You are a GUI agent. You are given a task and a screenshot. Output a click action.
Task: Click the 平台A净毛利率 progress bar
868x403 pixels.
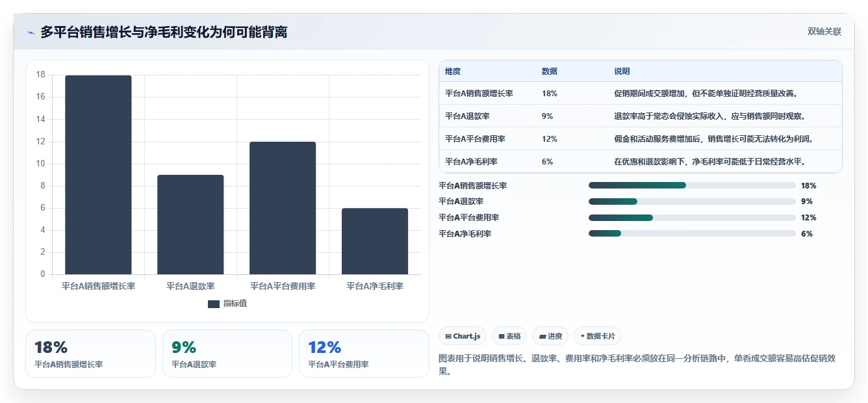point(692,233)
